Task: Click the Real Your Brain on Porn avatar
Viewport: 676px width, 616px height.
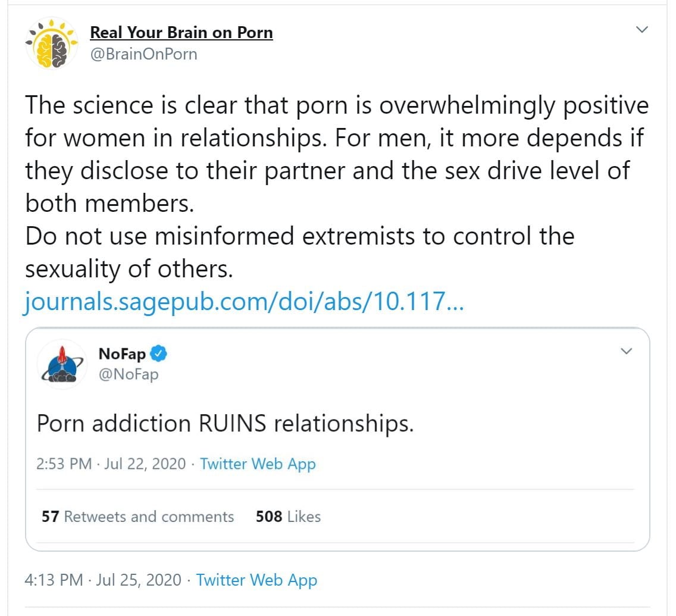Action: tap(52, 43)
